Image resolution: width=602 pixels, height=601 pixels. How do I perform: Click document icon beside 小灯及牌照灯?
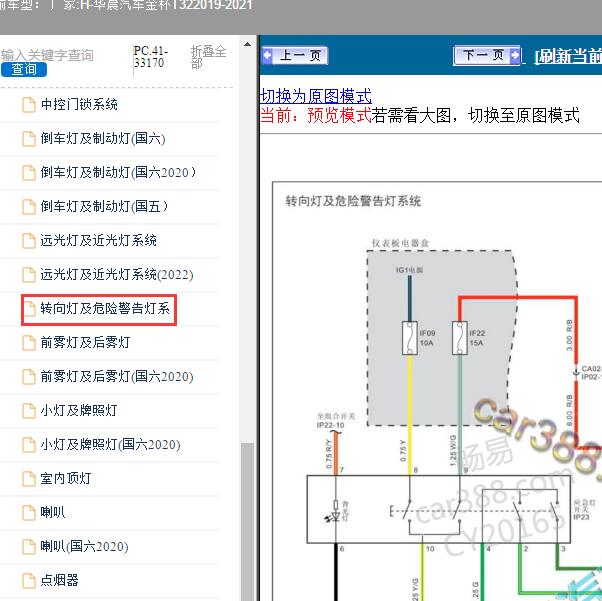point(29,411)
